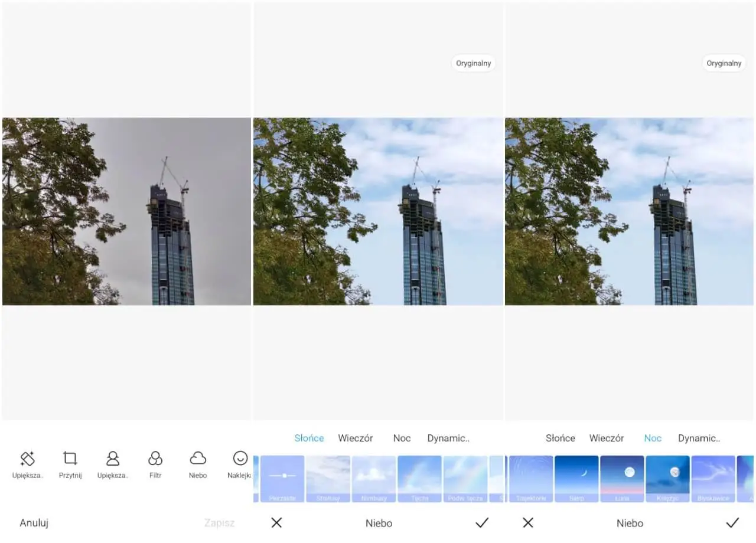Select the highlighted blue Noc tab
The width and height of the screenshot is (756, 543).
point(653,438)
